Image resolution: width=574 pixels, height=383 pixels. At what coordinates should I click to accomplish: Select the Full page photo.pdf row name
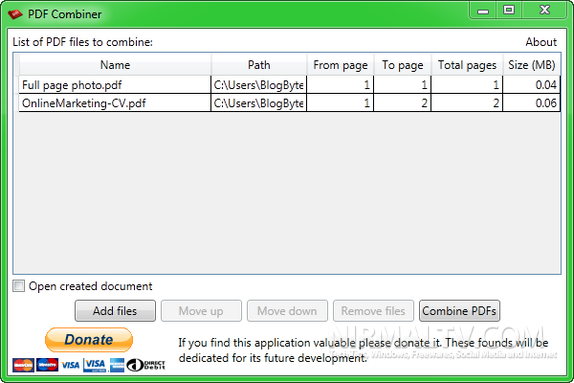point(115,85)
